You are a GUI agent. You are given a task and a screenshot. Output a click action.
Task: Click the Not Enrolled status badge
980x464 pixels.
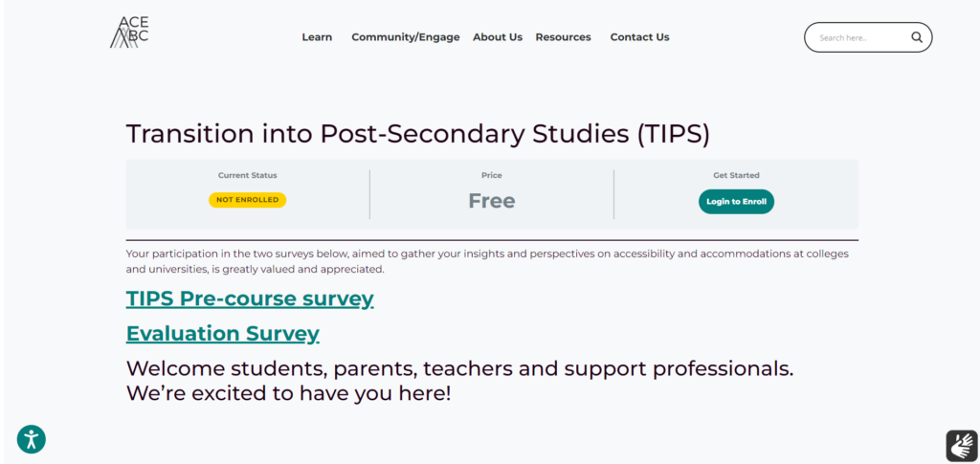pyautogui.click(x=247, y=200)
